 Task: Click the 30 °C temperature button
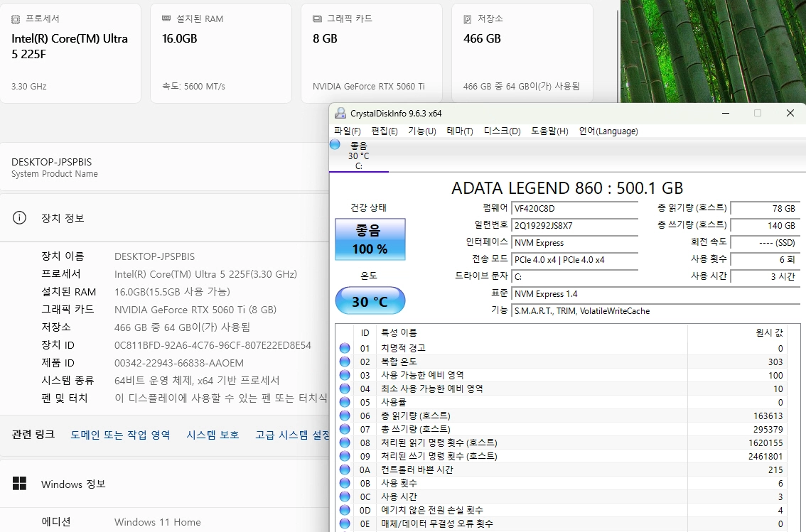tap(370, 301)
